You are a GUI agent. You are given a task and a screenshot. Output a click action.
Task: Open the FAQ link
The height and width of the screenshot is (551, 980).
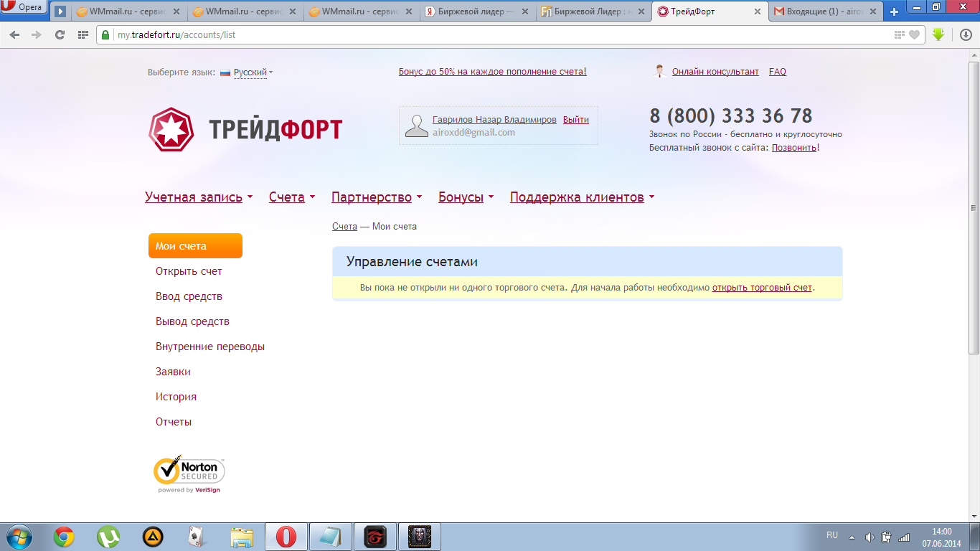pyautogui.click(x=778, y=72)
